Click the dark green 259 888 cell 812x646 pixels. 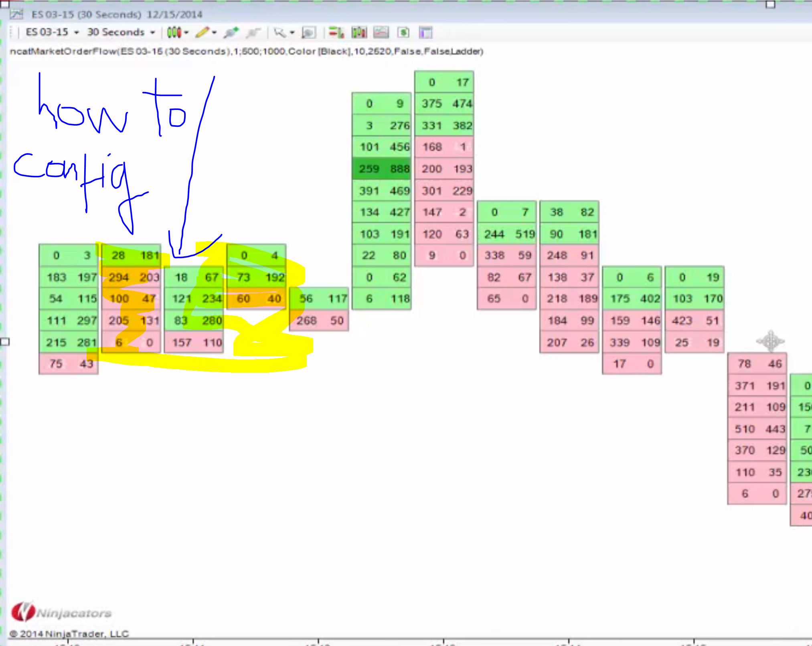(x=381, y=169)
